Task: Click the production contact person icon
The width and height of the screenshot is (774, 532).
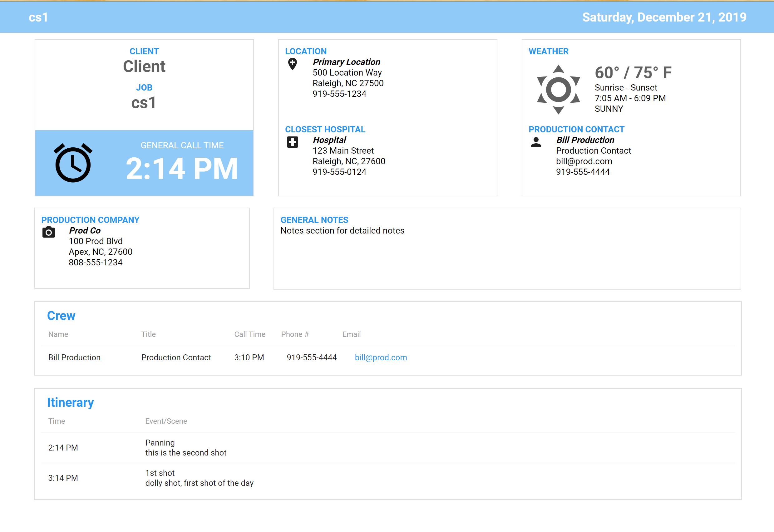Action: pyautogui.click(x=536, y=142)
